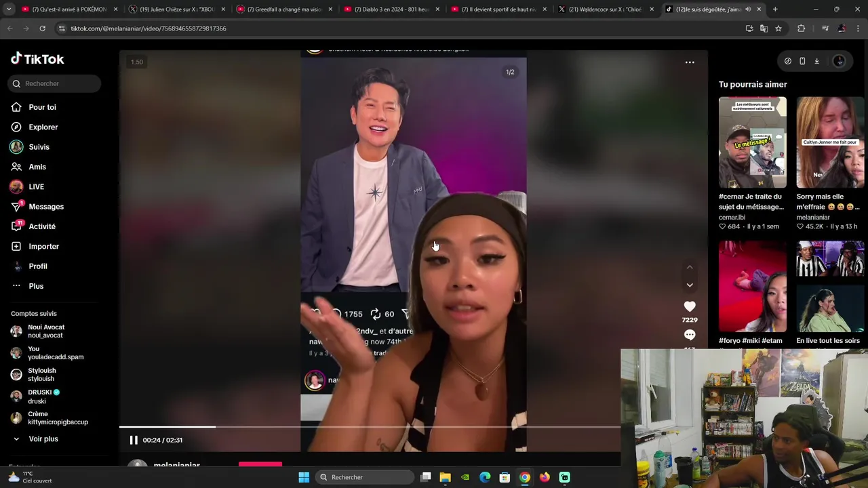
Task: Open NVIDIA app from taskbar
Action: [465, 477]
